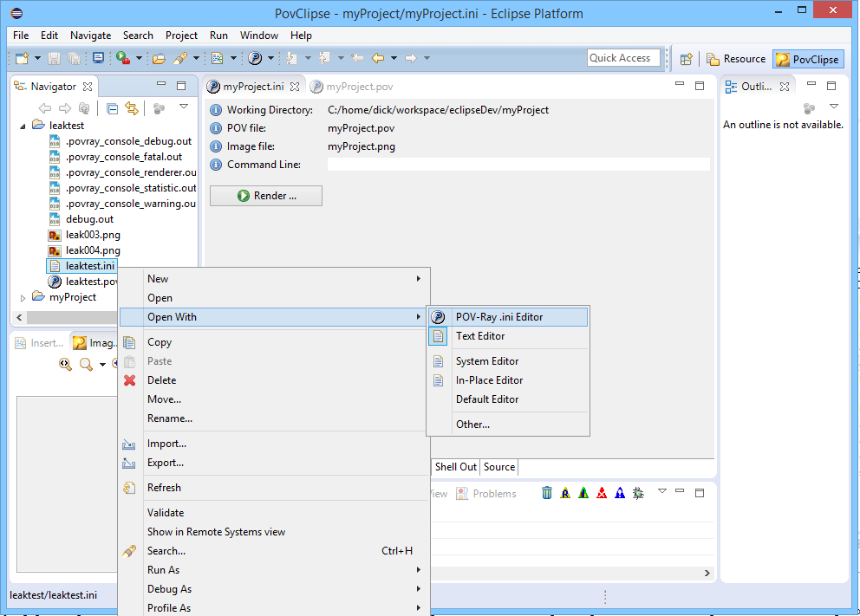Screen dimensions: 860x616
Task: Maximize the Navigator view
Action: [181, 86]
